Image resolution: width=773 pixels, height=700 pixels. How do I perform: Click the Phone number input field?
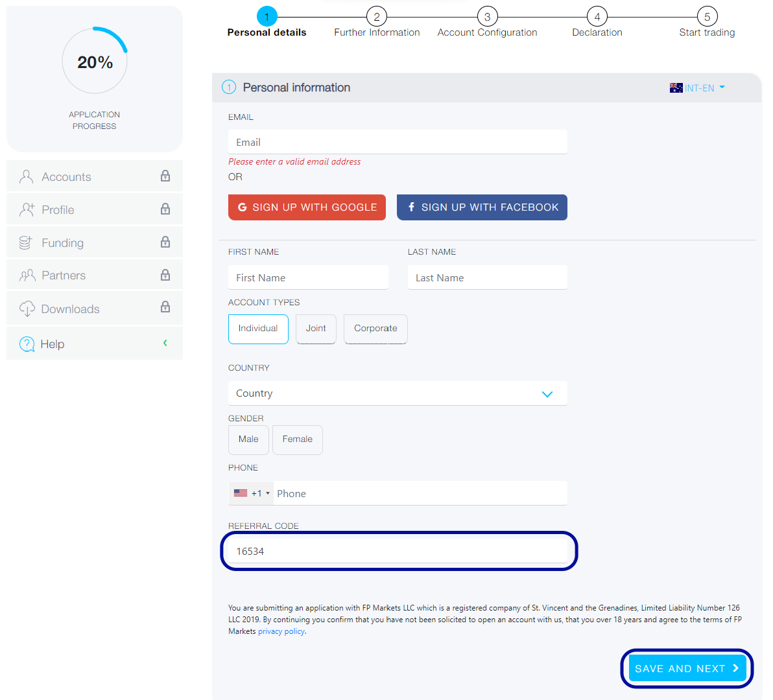(x=420, y=493)
